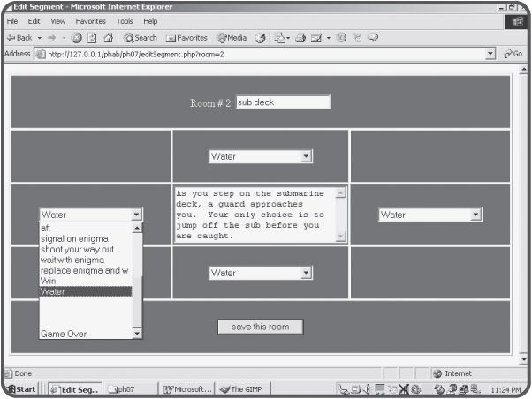Expand the address bar dropdown arrow
The width and height of the screenshot is (532, 399).
(x=490, y=54)
